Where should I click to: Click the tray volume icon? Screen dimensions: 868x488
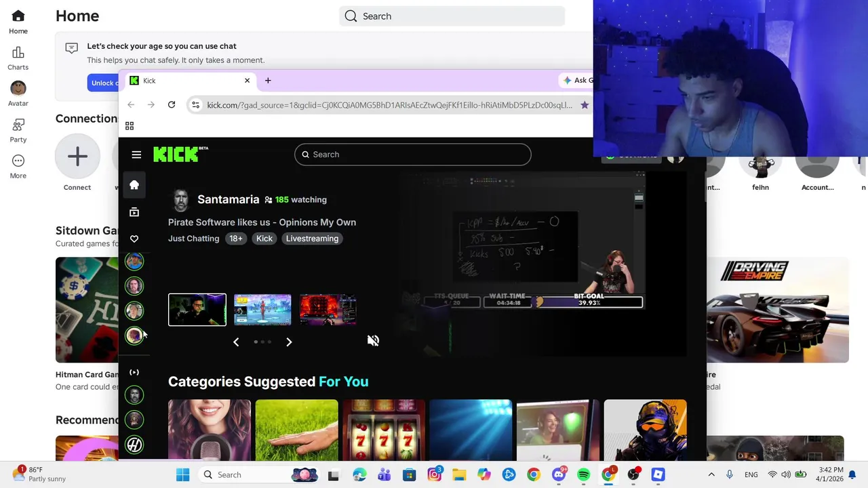click(x=786, y=475)
